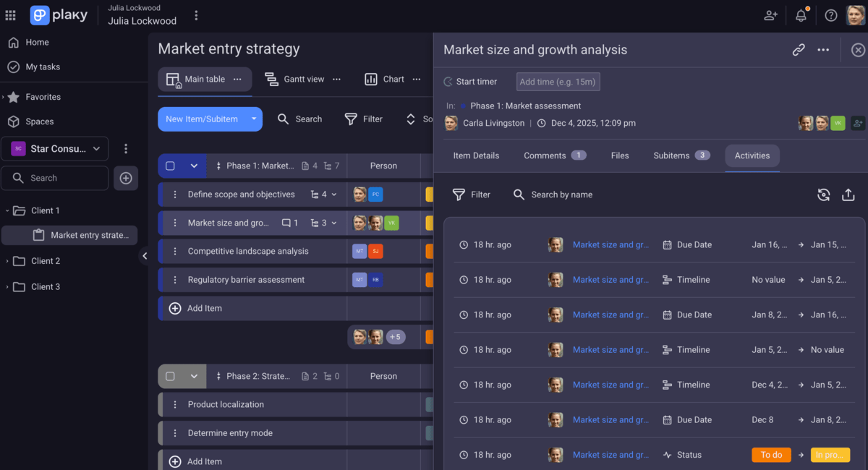
Task: Click the Add time input field
Action: (558, 82)
